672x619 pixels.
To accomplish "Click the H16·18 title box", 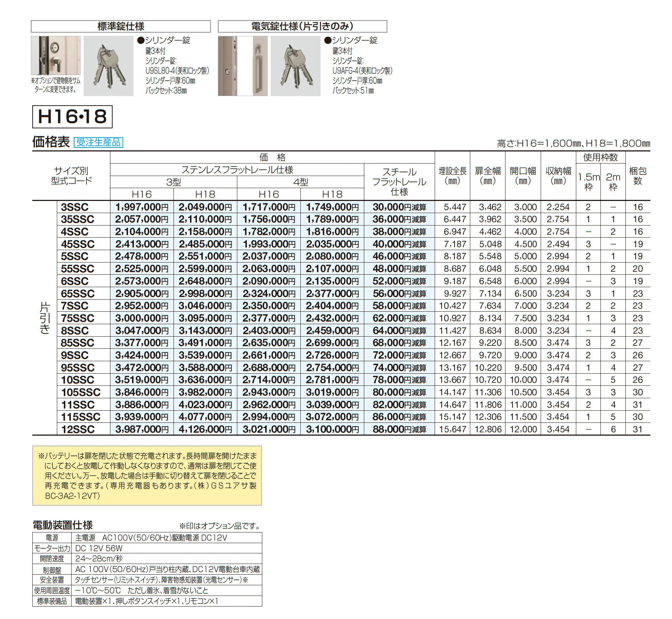I will 72,117.
